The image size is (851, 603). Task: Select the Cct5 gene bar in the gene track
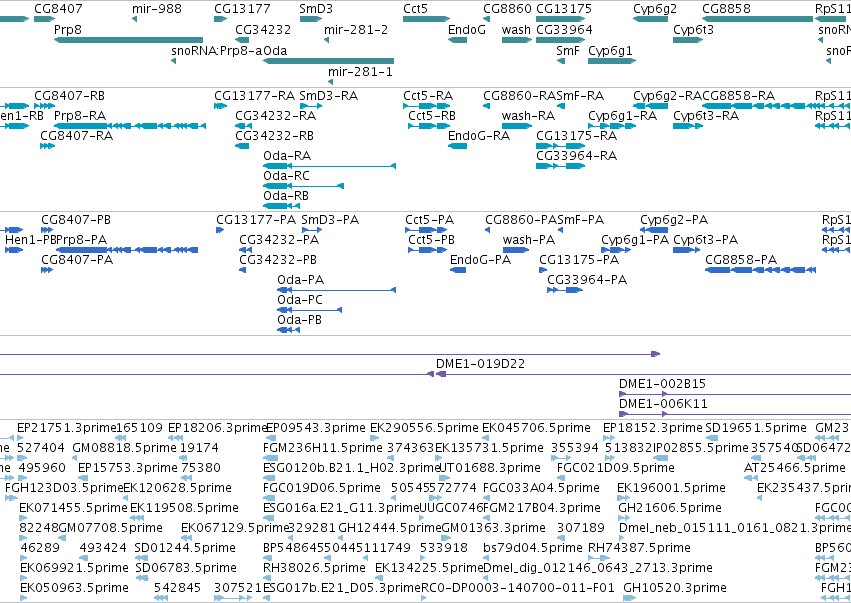point(426,19)
